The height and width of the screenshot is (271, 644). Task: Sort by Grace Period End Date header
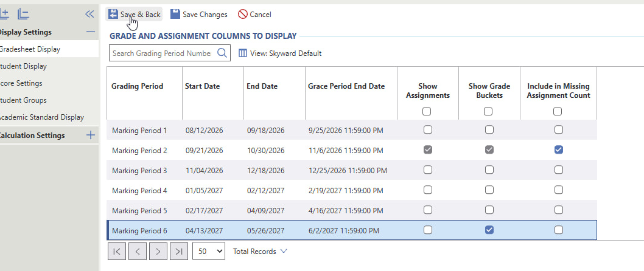(346, 86)
